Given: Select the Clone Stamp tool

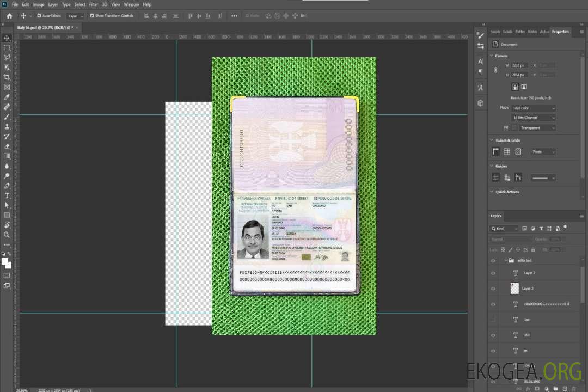Looking at the screenshot, I should (7, 127).
